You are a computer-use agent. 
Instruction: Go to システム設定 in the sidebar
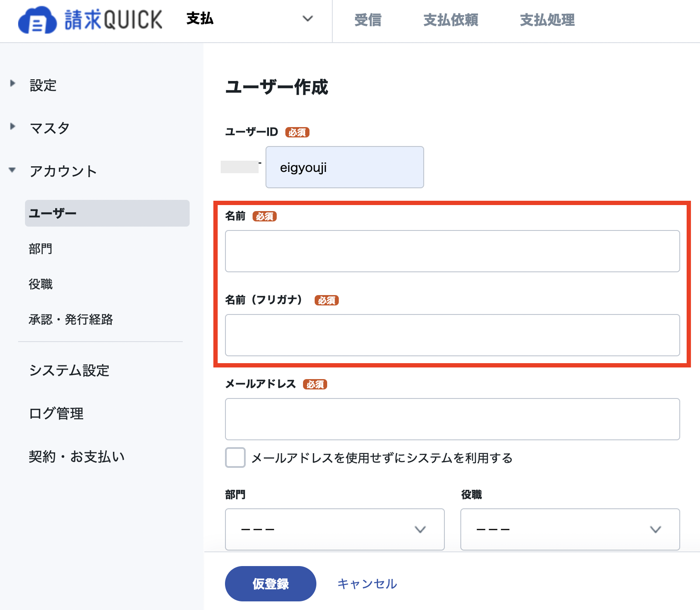tap(69, 370)
